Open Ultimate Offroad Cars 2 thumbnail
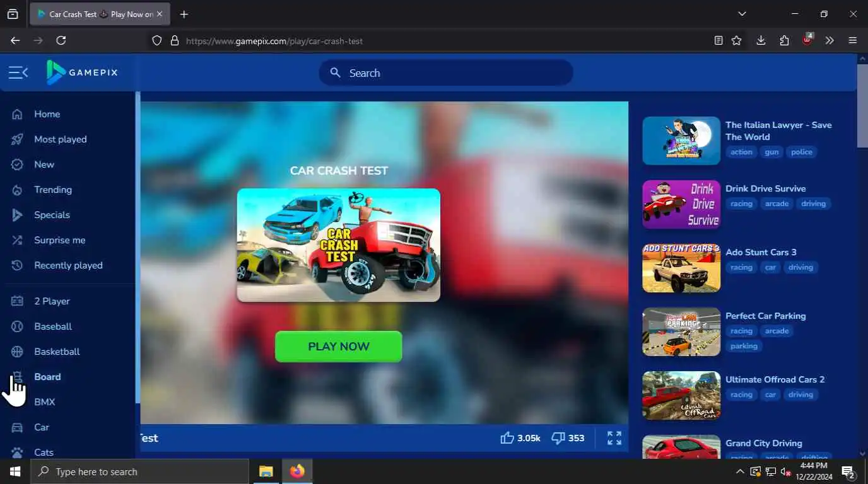 pos(681,395)
